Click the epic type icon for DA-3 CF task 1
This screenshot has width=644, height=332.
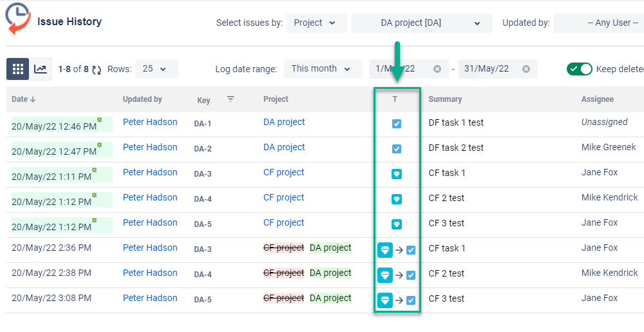click(x=396, y=174)
